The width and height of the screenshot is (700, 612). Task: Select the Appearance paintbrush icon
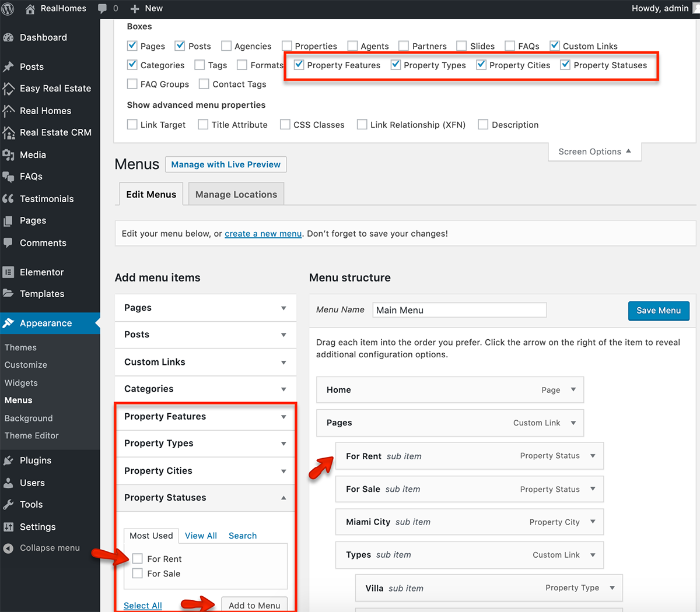tap(9, 323)
